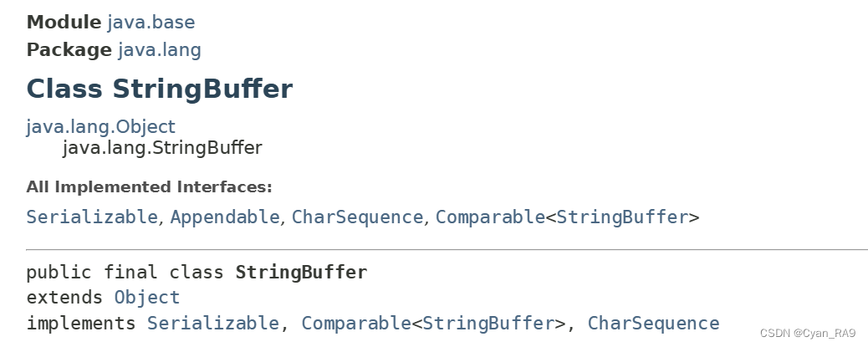Open the java.lang package link
Viewport: 868px width, 347px height.
(160, 50)
